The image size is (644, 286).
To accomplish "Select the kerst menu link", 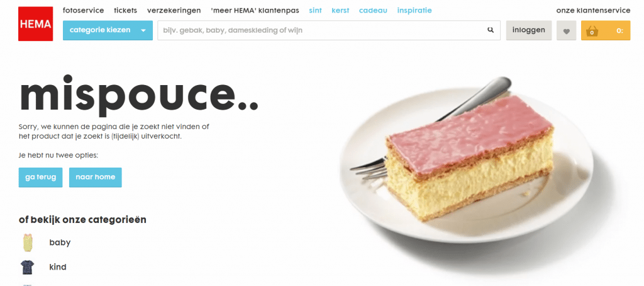I will pyautogui.click(x=340, y=10).
